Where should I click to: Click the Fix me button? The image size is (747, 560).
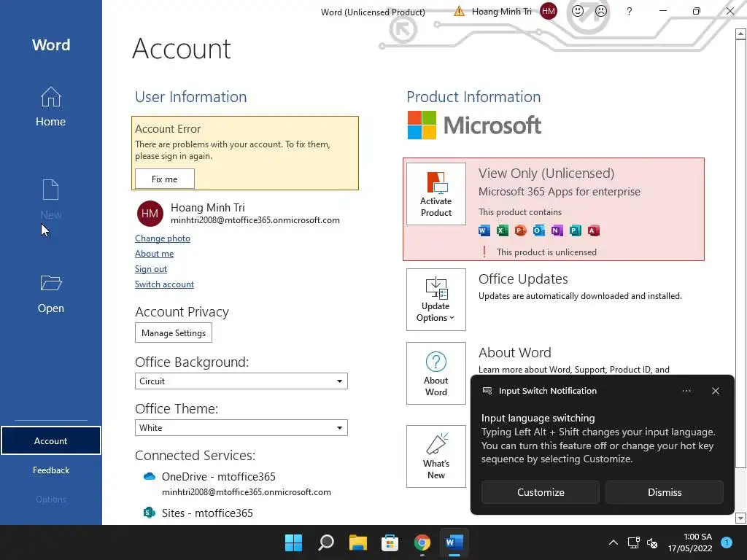(x=164, y=179)
